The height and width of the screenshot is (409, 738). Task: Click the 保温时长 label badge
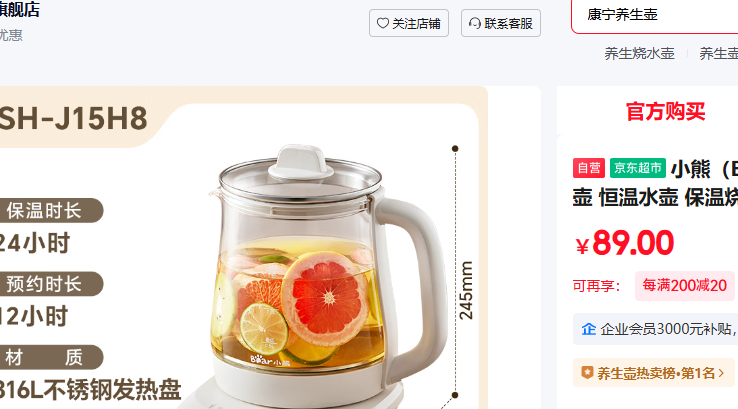click(x=49, y=210)
